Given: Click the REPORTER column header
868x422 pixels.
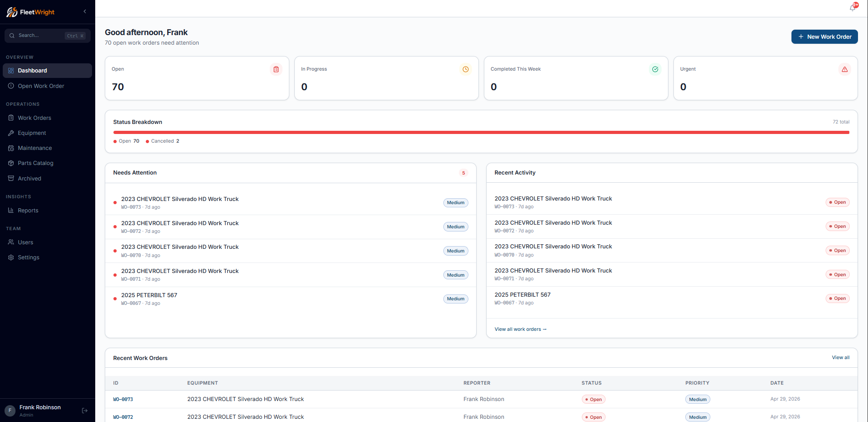Looking at the screenshot, I should coord(477,383).
